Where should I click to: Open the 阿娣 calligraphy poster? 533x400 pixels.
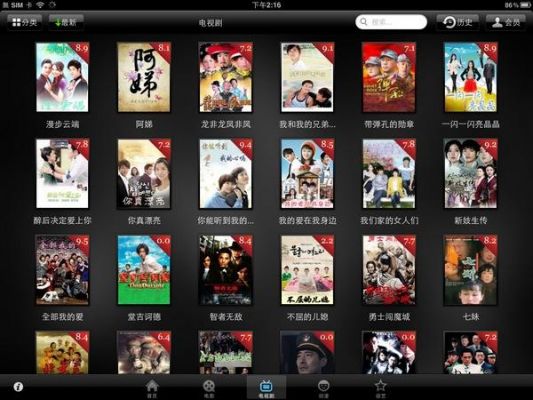[x=144, y=77]
